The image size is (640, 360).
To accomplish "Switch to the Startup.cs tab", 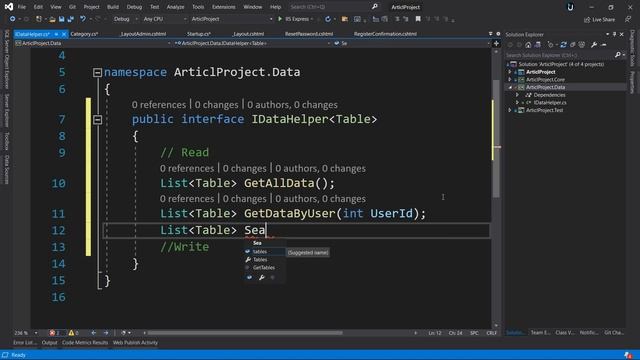I will point(199,34).
